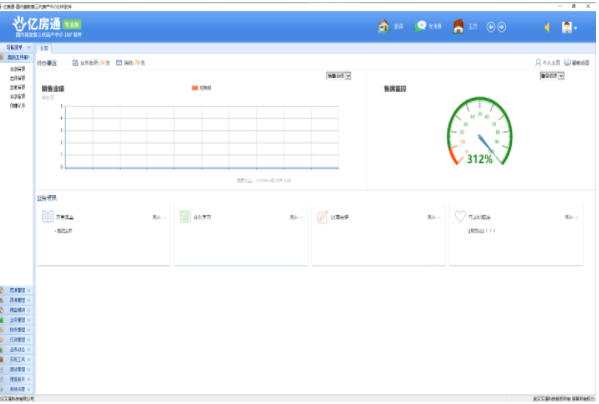
Task: Click the checkbox icon showing 34 reminders
Action: (75, 63)
